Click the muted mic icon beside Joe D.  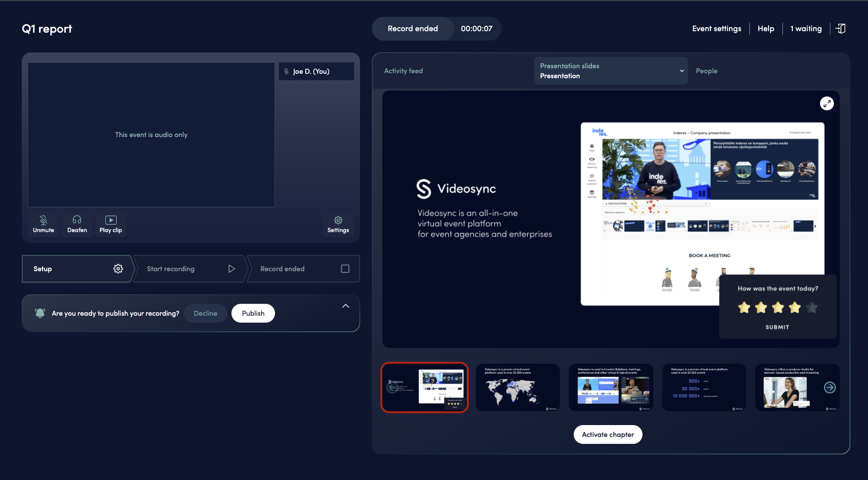pos(286,71)
